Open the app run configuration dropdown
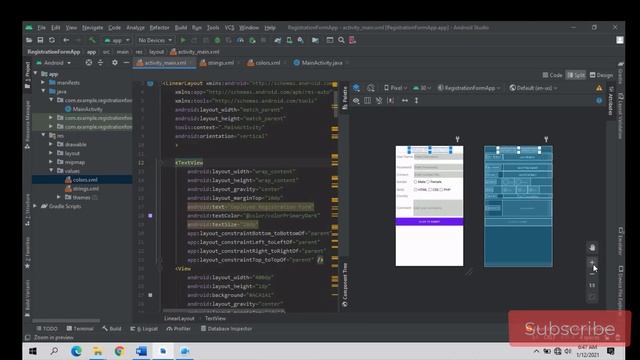The image size is (640, 360). [116, 40]
